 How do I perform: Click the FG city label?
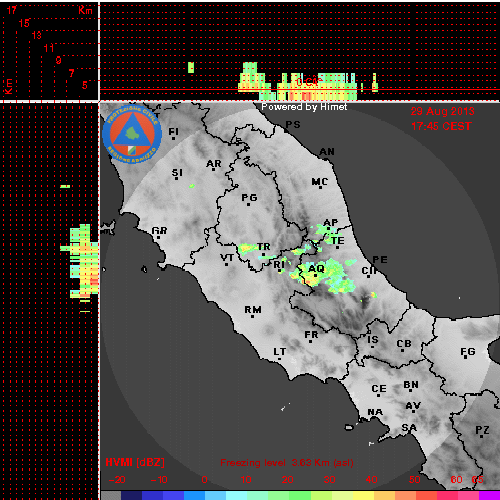(x=468, y=351)
